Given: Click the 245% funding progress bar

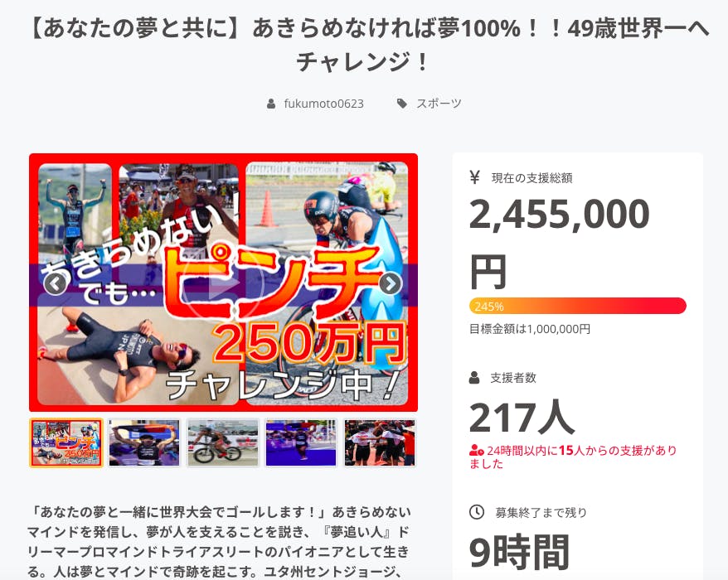Looking at the screenshot, I should (578, 306).
